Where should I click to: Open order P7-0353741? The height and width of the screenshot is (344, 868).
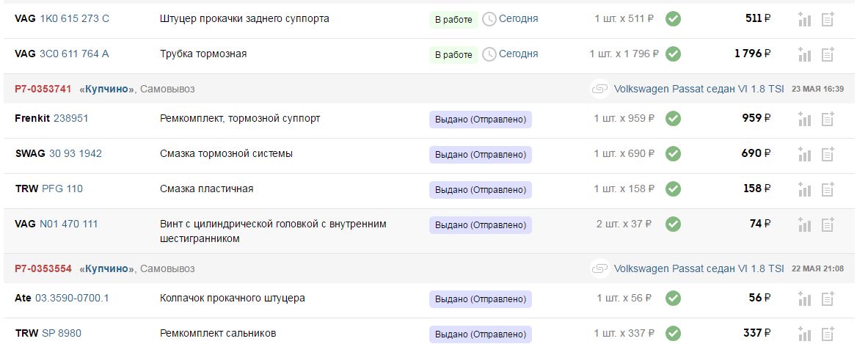pos(43,89)
